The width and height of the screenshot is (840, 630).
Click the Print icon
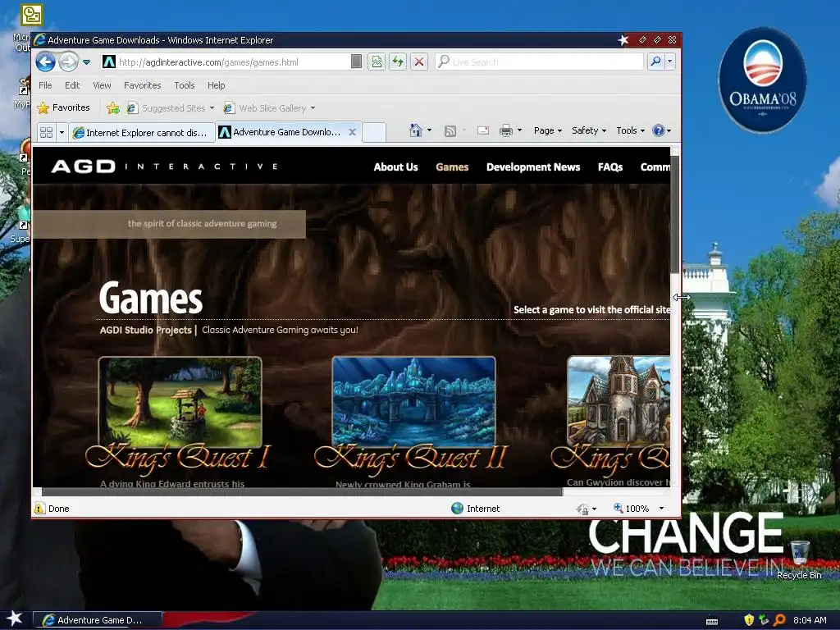tap(505, 130)
